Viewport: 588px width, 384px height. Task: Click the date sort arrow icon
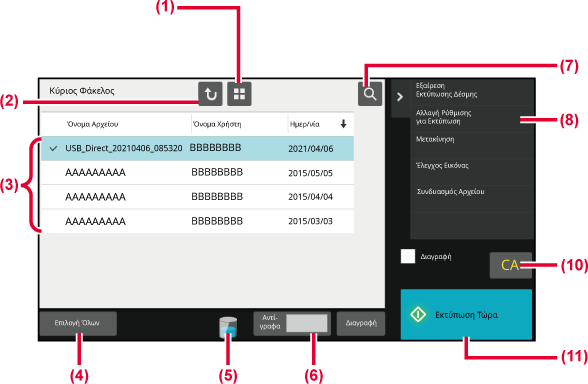[x=343, y=124]
